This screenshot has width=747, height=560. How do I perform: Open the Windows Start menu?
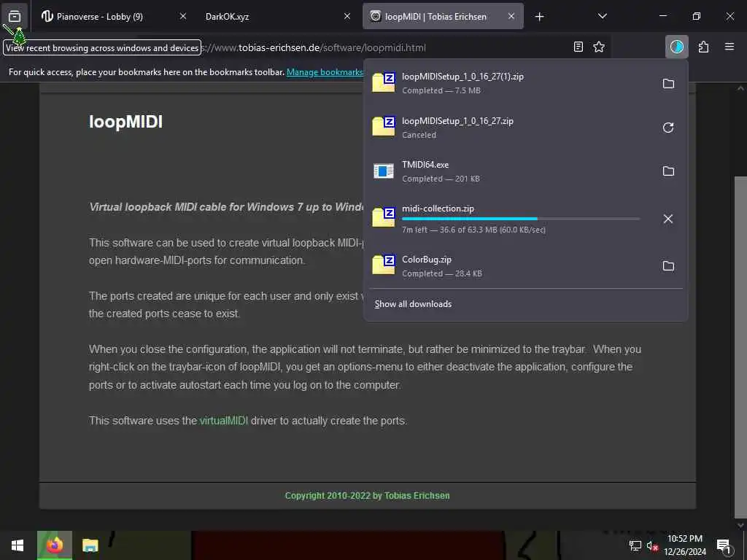click(18, 545)
